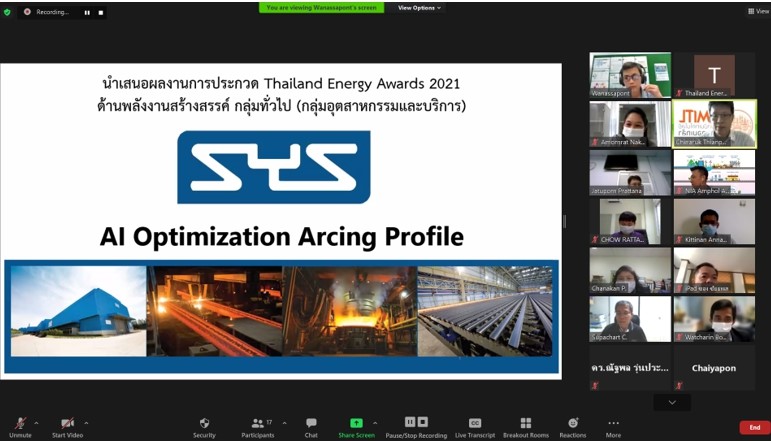The height and width of the screenshot is (441, 771).
Task: Stop recording in the bottom toolbar
Action: coord(422,422)
